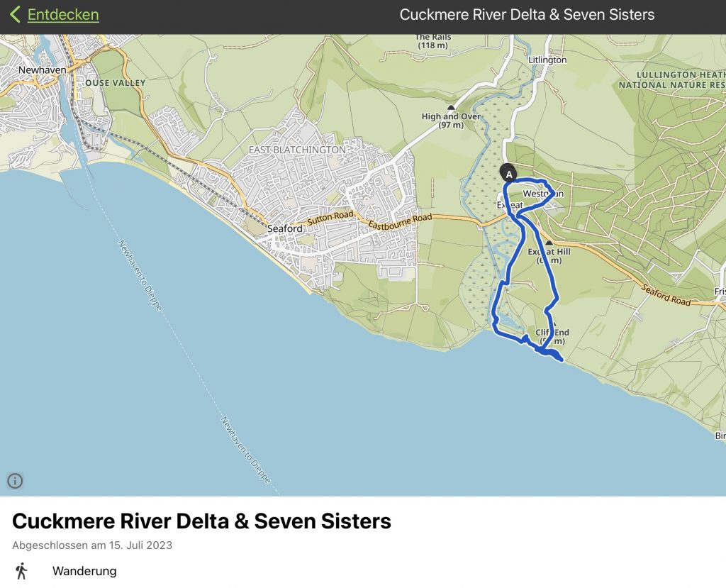The image size is (726, 588).
Task: Click the bold tour heading below map
Action: 201,521
